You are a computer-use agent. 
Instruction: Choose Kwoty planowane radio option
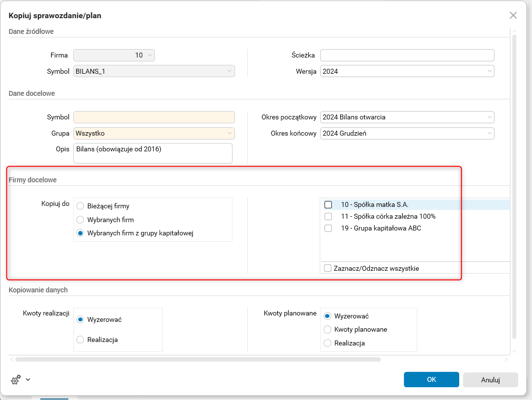[x=327, y=330]
